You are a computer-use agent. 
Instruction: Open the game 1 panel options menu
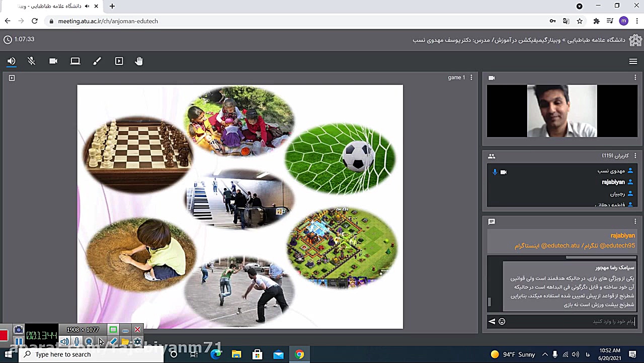pos(471,78)
